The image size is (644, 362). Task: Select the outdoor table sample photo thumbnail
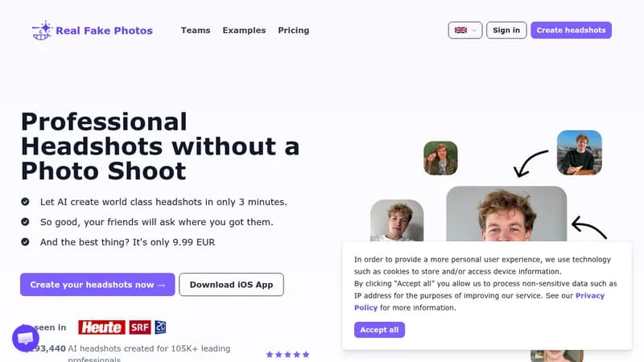tap(579, 153)
